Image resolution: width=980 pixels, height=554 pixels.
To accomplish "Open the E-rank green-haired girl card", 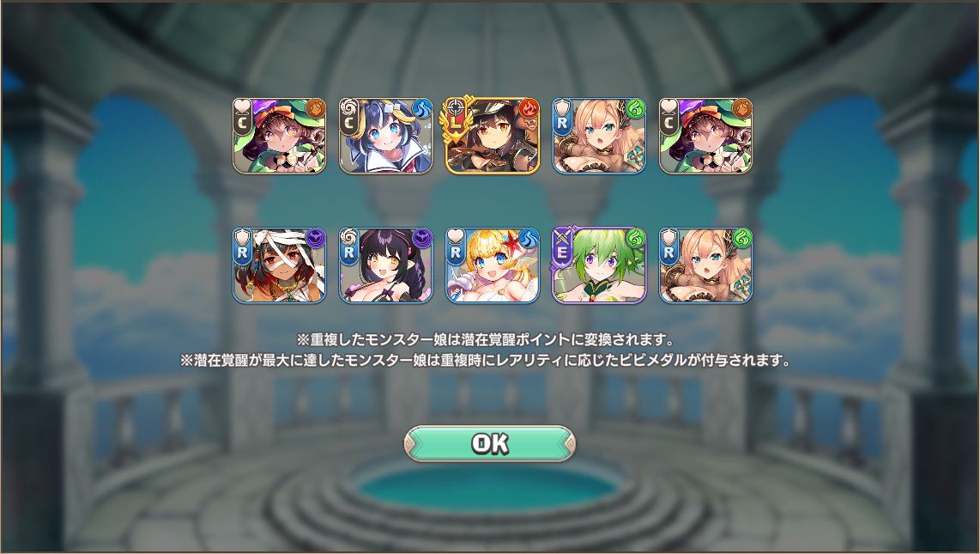I will point(599,265).
